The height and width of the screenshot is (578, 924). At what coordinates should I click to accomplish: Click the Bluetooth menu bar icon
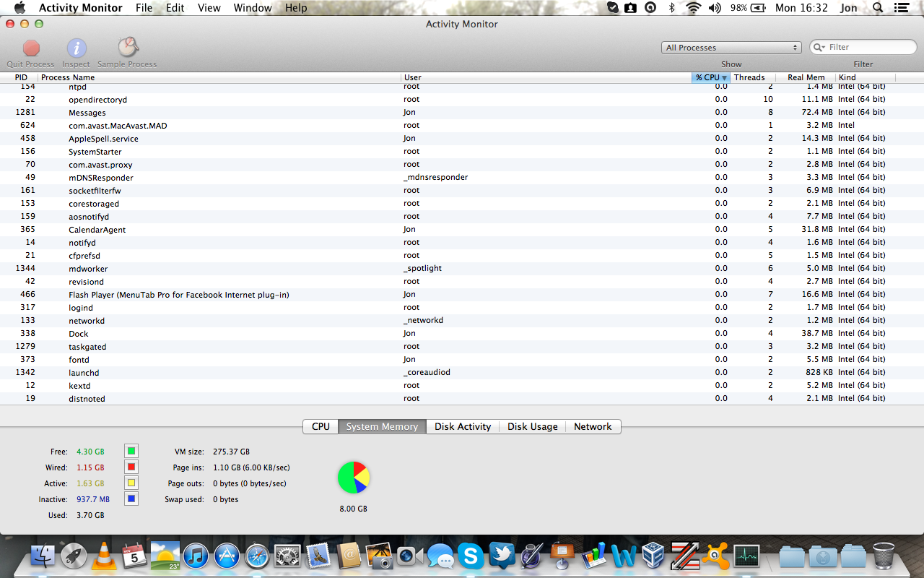tap(671, 8)
